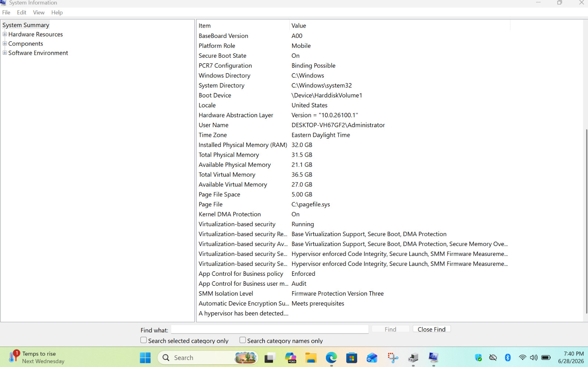Click the Item column header
Viewport: 588px width, 367px height.
[x=243, y=25]
